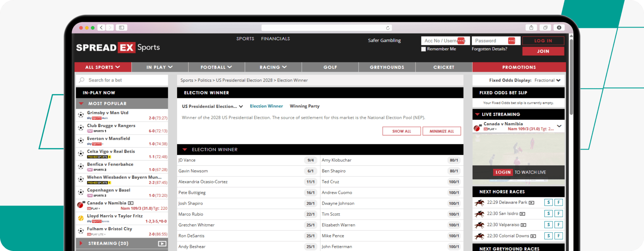The height and width of the screenshot is (251, 644).
Task: Open the Golf menu item
Action: [330, 67]
